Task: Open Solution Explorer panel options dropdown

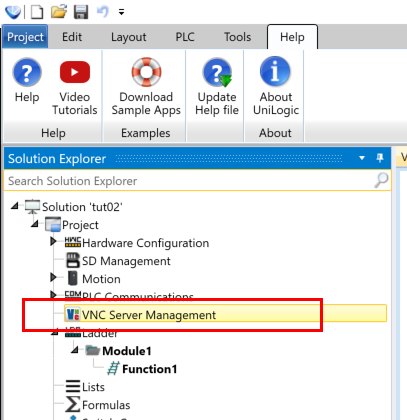Action: (x=362, y=158)
